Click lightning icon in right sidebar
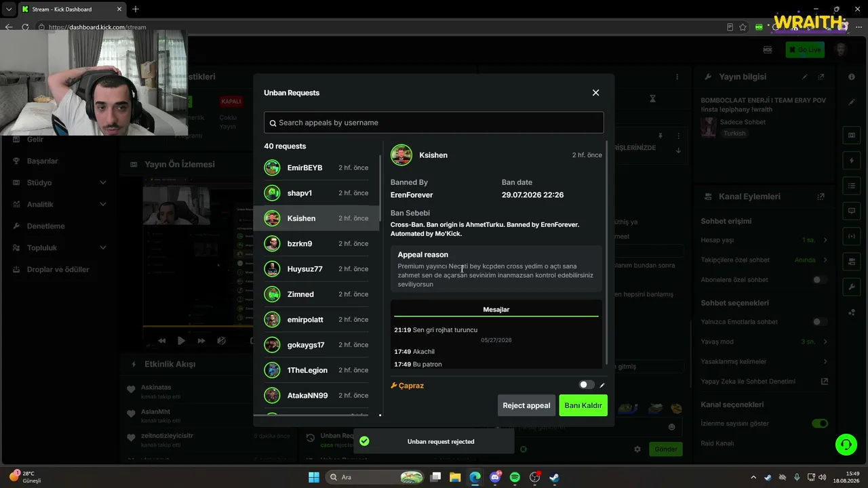 point(852,161)
